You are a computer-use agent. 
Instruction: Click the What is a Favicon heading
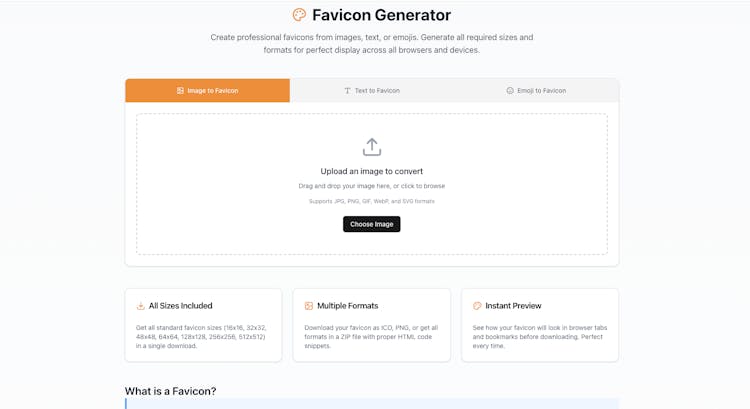[x=171, y=391]
